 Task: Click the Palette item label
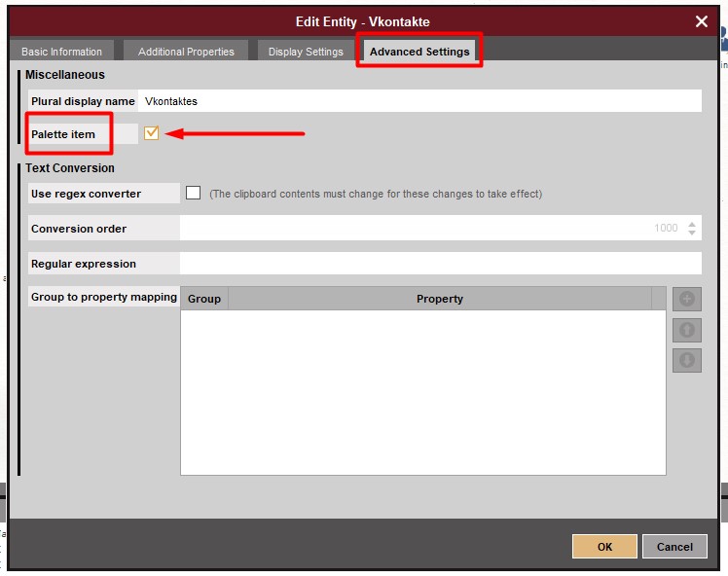click(63, 134)
